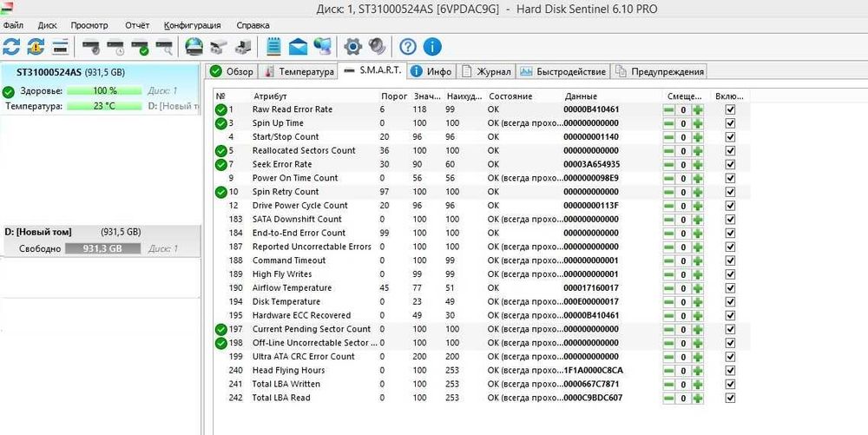868x435 pixels.
Task: Click the disk icon with clock badge
Action: [x=115, y=47]
